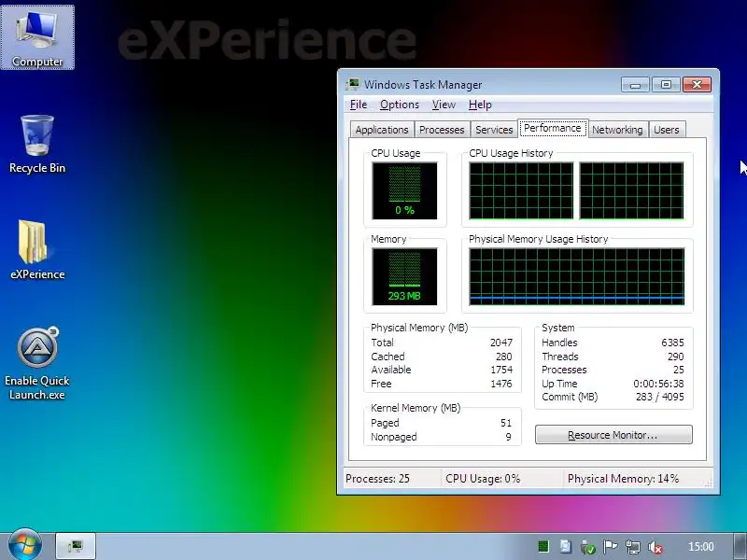
Task: Click the 15:00 system clock
Action: point(701,547)
